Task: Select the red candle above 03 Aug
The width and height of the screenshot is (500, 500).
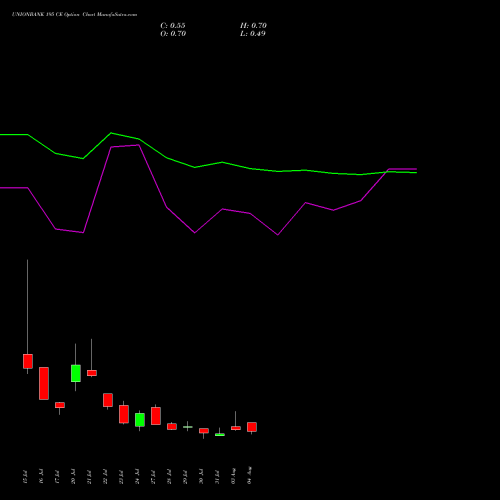Action: 236,428
